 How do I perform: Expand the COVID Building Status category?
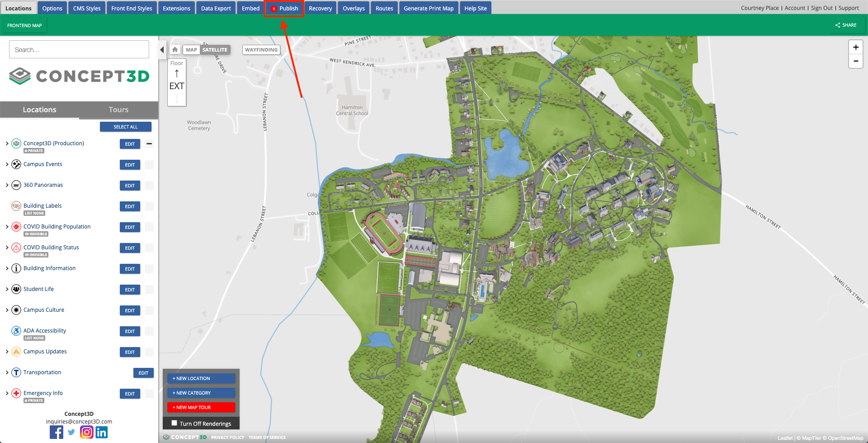(x=7, y=248)
